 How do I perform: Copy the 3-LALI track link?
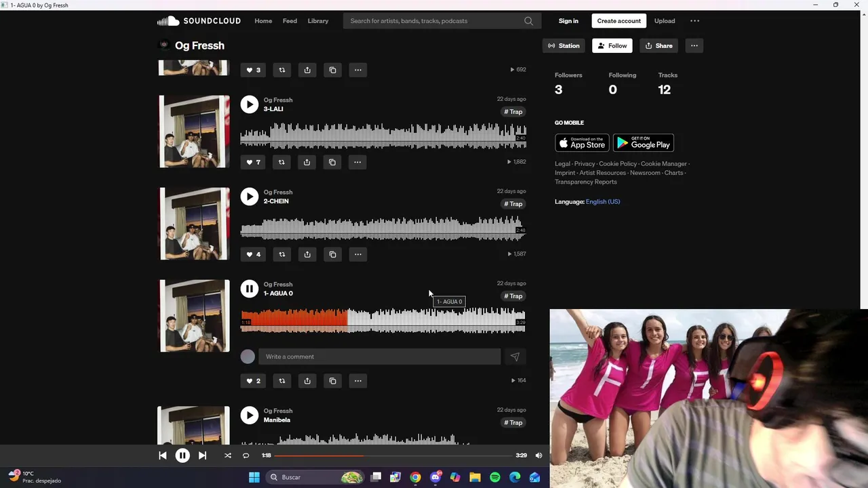[332, 162]
